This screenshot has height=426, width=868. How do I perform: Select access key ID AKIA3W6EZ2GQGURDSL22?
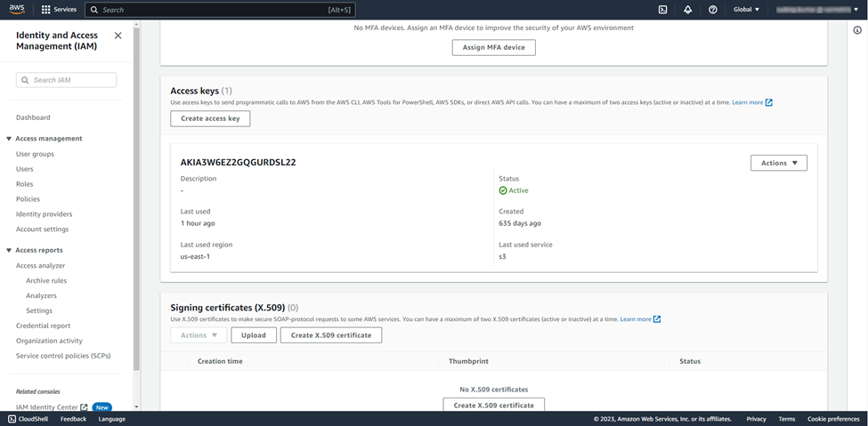[238, 162]
